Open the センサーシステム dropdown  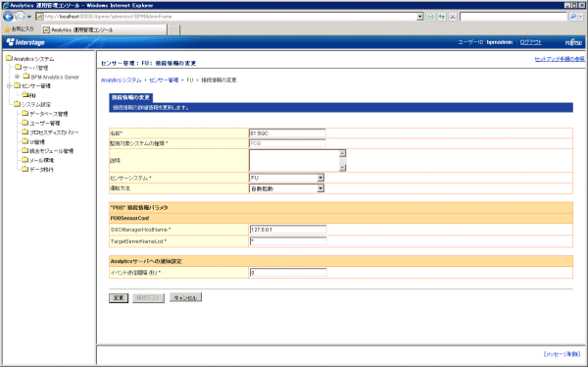point(287,178)
